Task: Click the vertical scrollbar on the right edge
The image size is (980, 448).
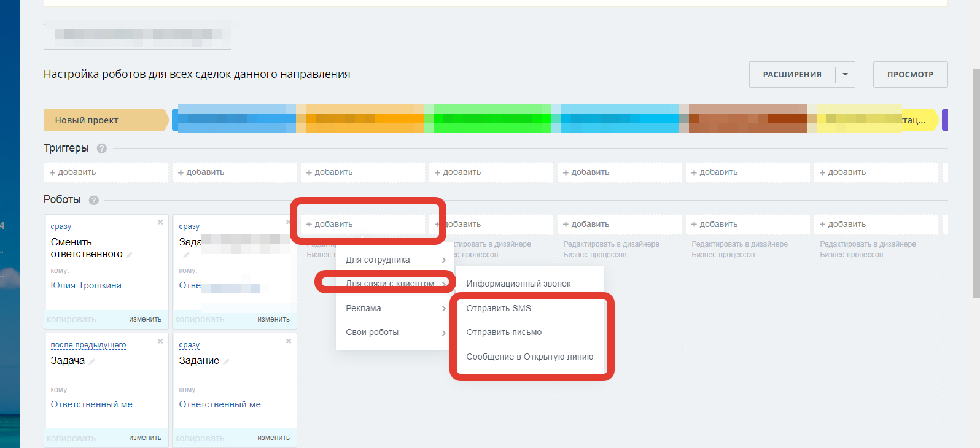Action: pos(976,184)
